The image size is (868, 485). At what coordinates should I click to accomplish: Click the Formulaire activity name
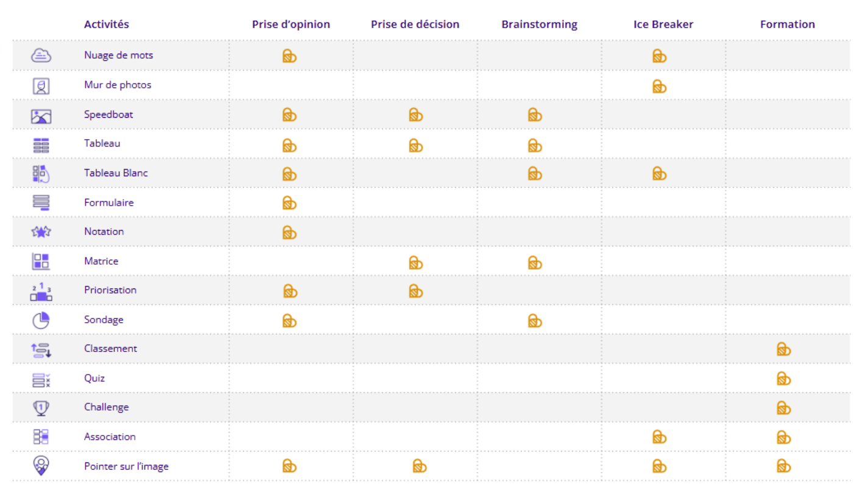pos(108,203)
